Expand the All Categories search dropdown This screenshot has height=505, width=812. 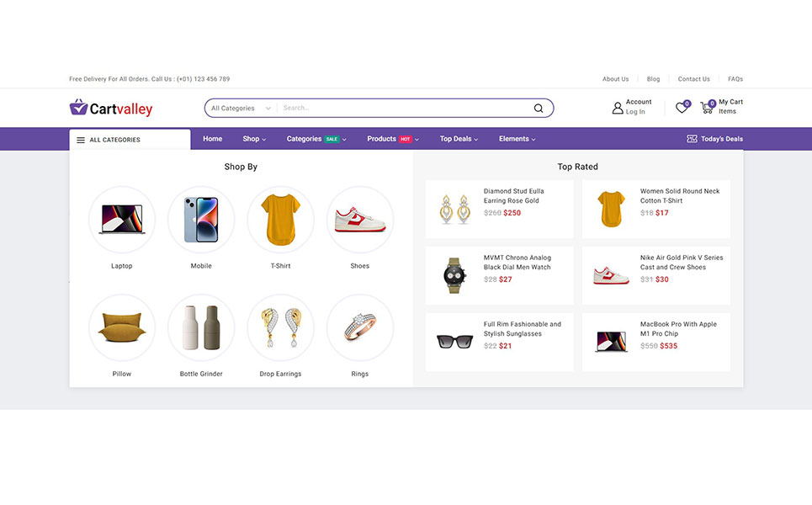pos(241,109)
